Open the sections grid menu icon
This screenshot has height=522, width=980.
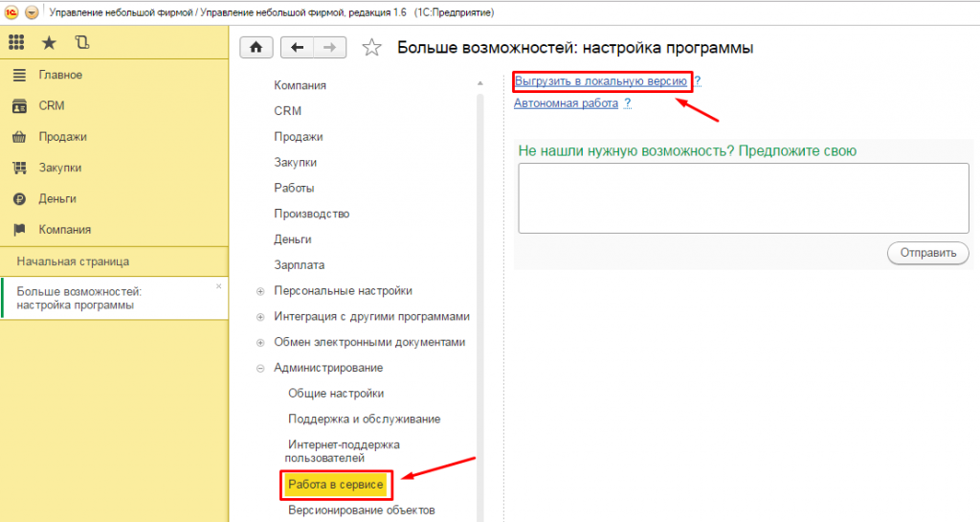coord(16,42)
